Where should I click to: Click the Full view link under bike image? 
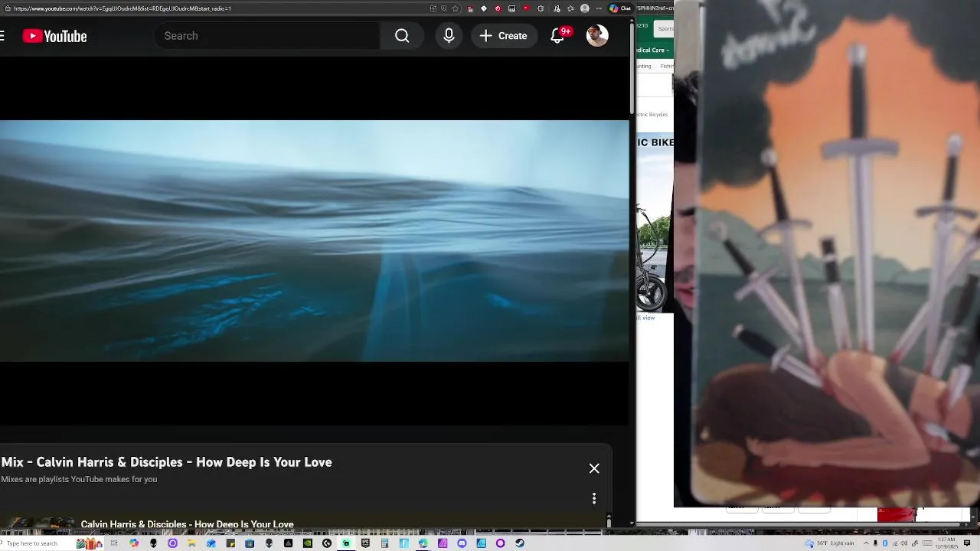(x=646, y=318)
